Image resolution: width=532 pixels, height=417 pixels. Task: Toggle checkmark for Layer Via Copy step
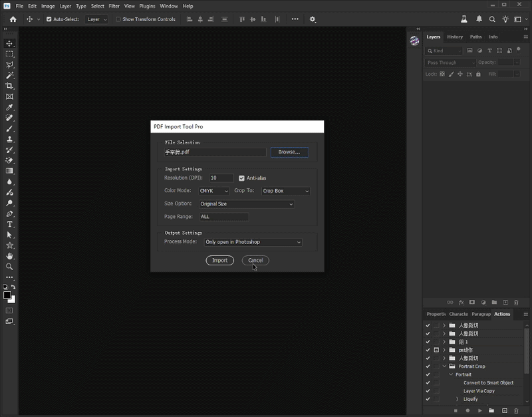(x=428, y=391)
